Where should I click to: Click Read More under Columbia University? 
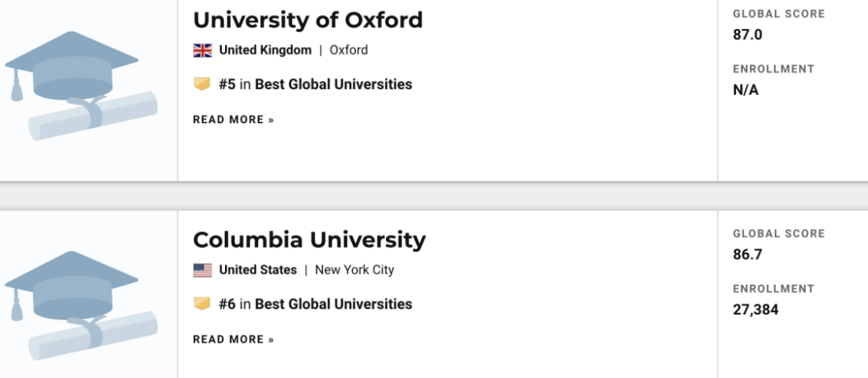233,339
